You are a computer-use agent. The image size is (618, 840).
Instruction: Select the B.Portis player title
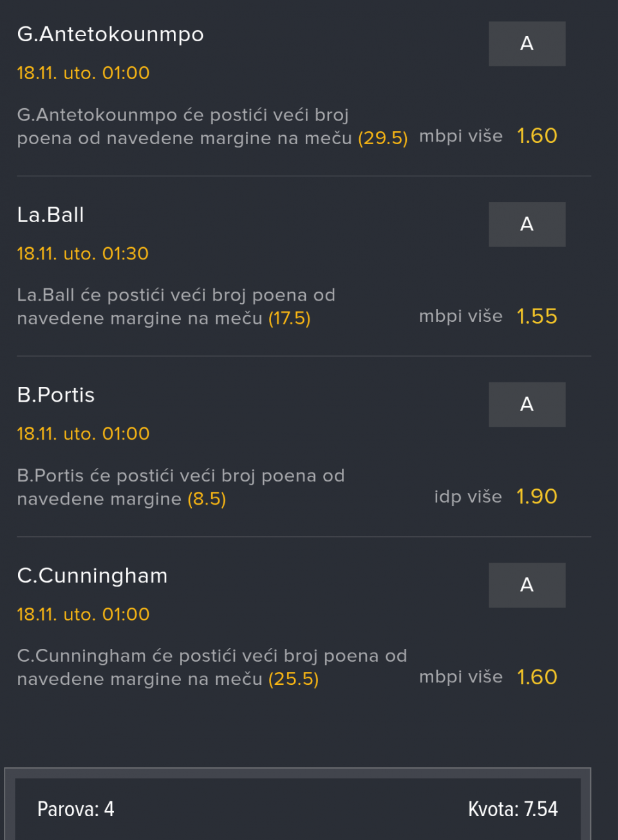click(x=55, y=395)
